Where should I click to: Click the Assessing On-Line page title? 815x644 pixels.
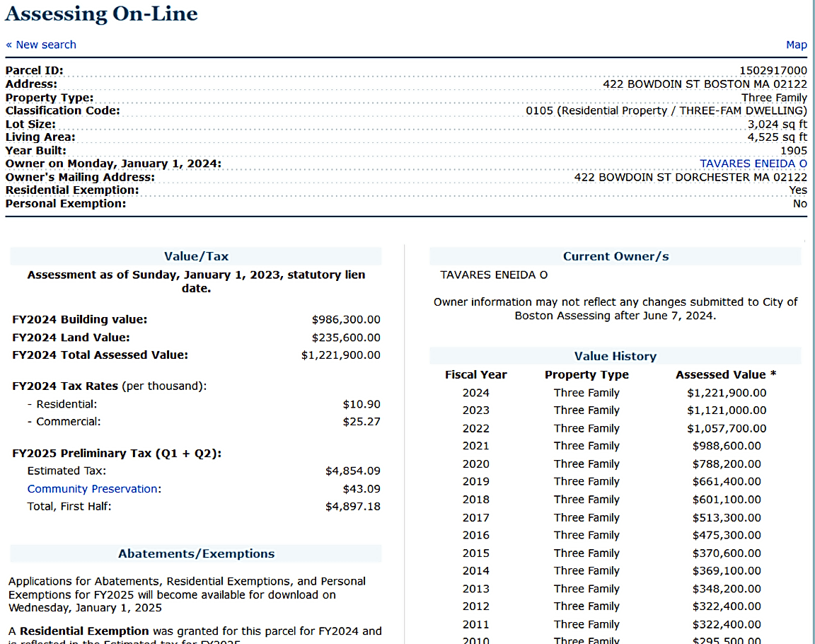[x=101, y=13]
